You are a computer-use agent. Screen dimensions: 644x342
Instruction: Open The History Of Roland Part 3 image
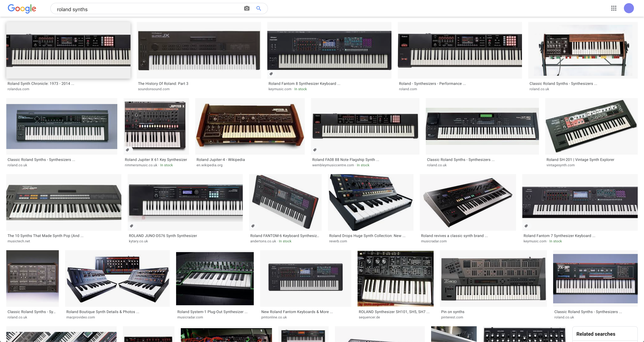coord(199,50)
